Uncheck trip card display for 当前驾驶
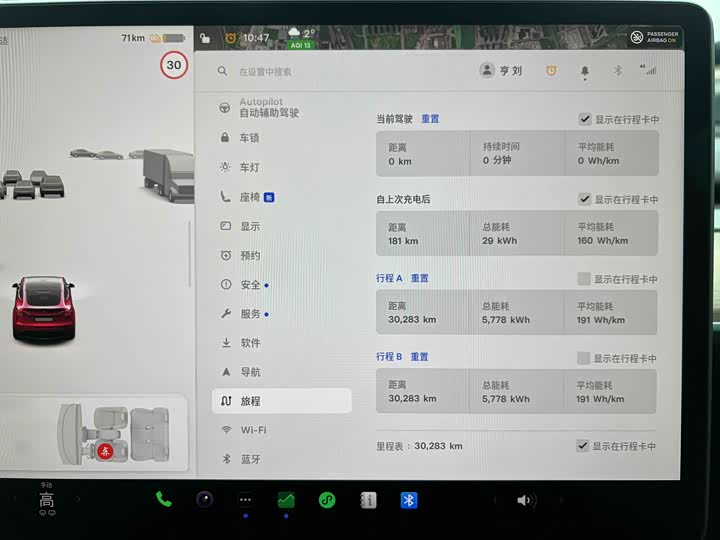The width and height of the screenshot is (720, 540). pyautogui.click(x=584, y=119)
